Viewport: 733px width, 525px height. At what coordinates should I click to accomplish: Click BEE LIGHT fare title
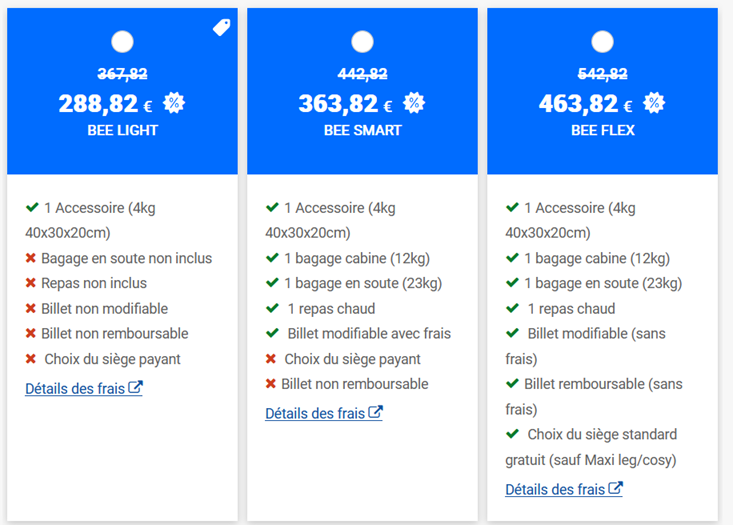tap(122, 130)
